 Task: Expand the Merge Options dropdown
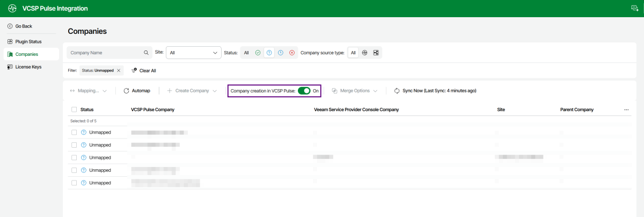(x=355, y=91)
